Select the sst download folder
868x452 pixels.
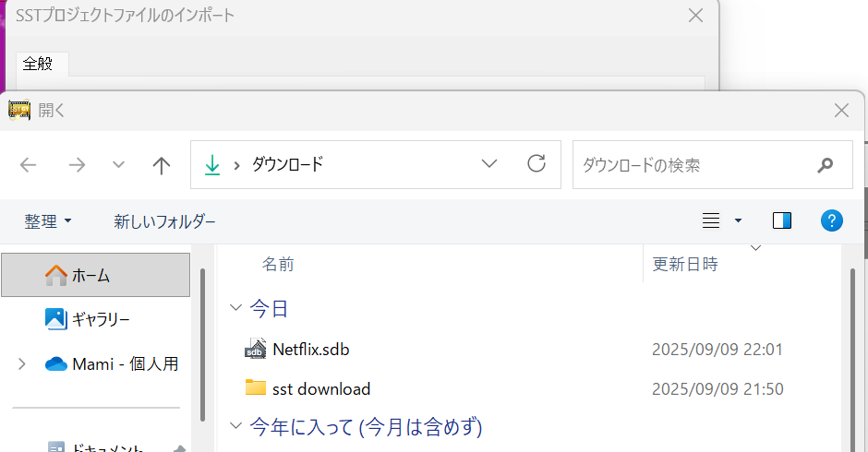320,388
